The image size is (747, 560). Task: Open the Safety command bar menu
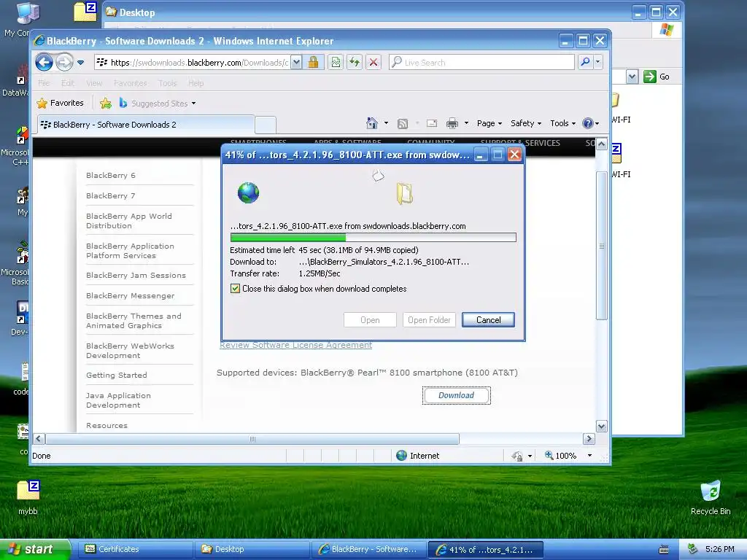pyautogui.click(x=526, y=123)
